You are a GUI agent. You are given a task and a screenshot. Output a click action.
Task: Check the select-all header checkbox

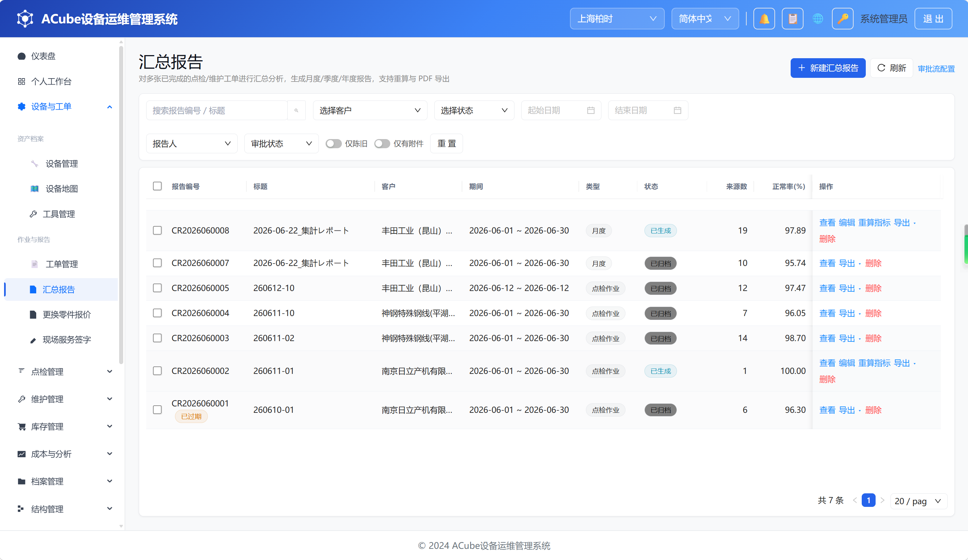point(157,186)
